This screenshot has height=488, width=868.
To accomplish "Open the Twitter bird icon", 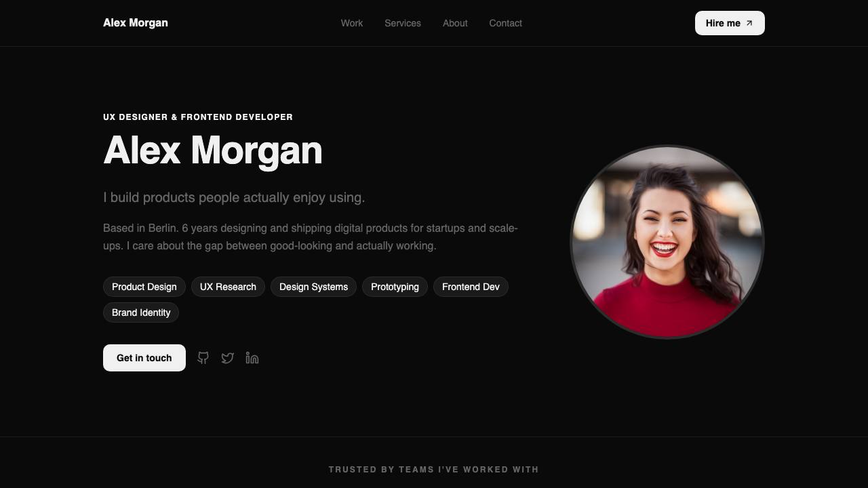I will [228, 358].
